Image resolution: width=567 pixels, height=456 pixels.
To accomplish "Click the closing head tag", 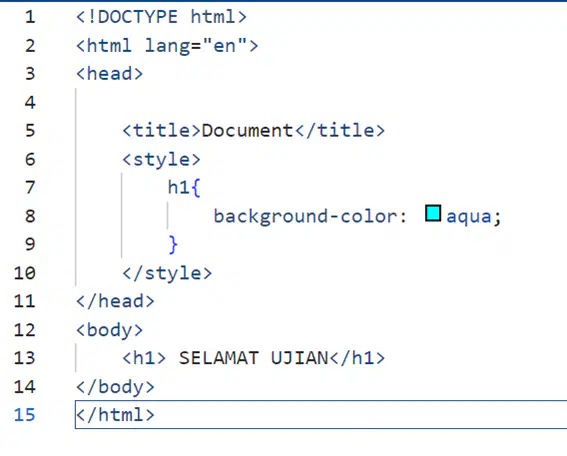I will pos(115,301).
